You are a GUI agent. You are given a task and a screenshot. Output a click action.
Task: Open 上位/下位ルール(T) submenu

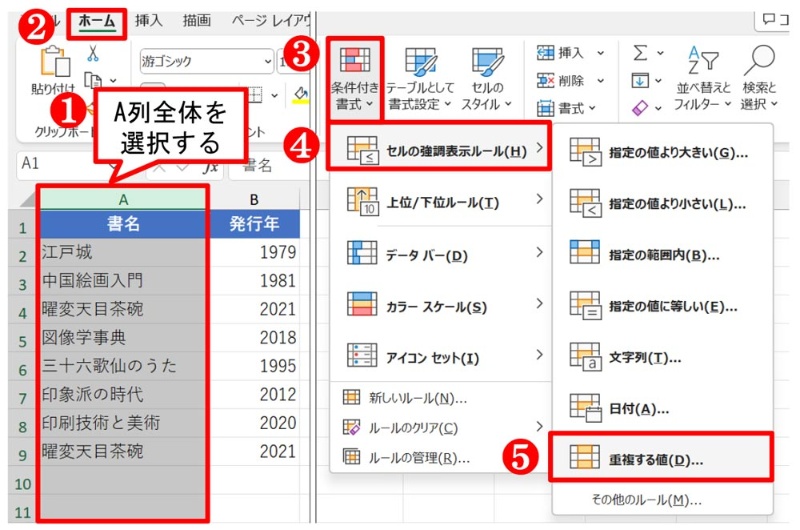tap(441, 201)
